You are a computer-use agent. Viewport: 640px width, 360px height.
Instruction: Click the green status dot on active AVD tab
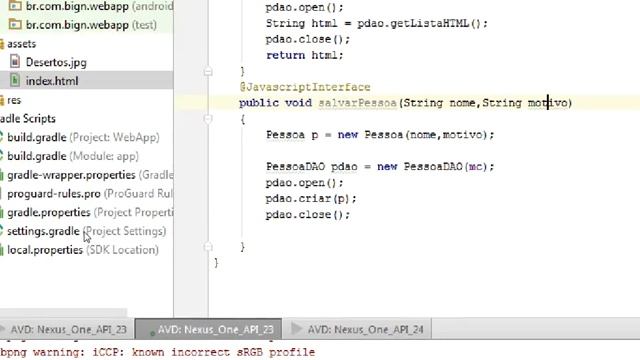152,333
